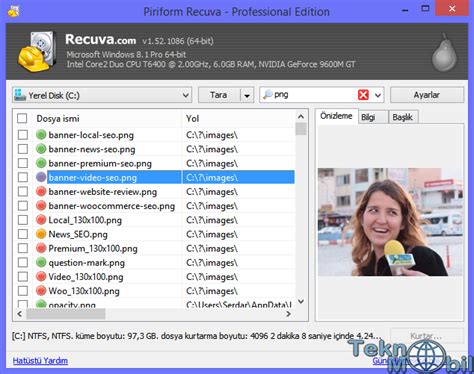Check the box for banner-video-seo.png
This screenshot has width=474, height=374.
click(23, 177)
